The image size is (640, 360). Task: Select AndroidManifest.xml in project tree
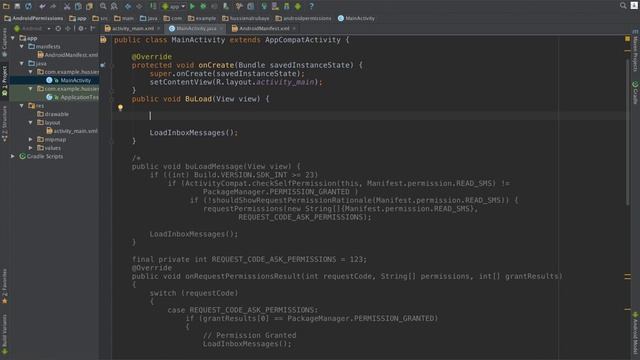click(x=68, y=55)
